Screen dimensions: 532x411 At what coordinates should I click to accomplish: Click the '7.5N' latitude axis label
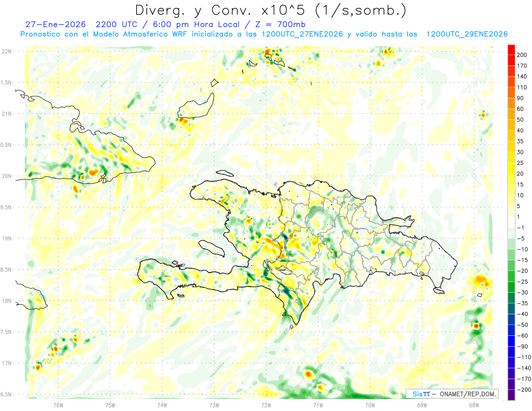point(6,332)
